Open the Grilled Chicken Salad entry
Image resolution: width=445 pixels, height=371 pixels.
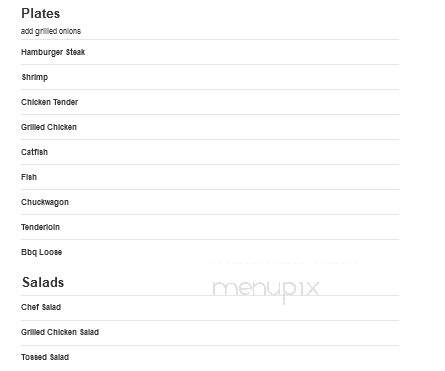[60, 332]
